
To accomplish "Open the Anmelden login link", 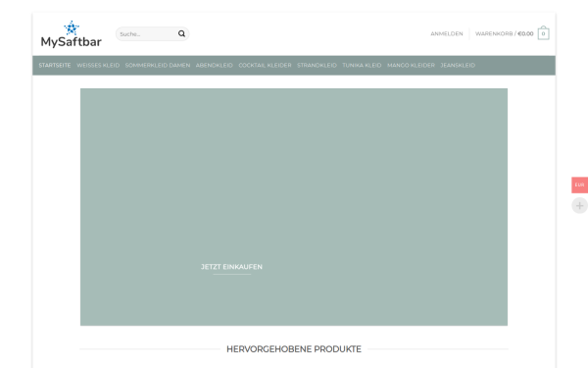I will pos(446,33).
